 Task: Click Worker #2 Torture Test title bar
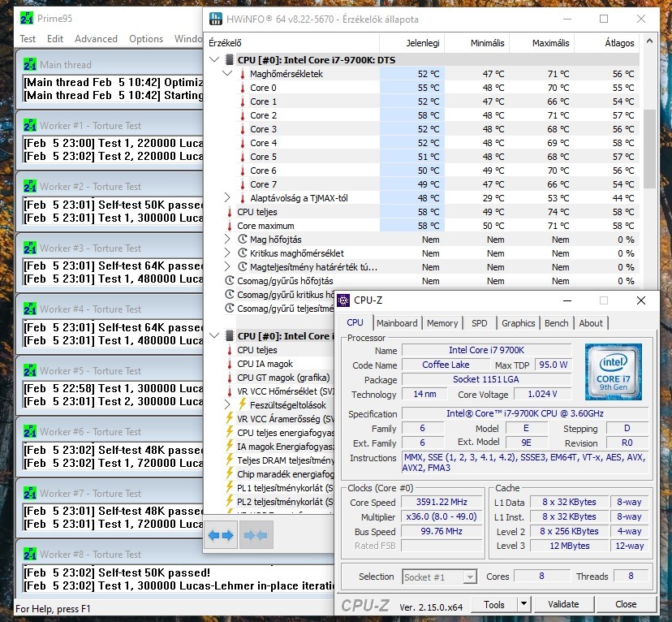tap(110, 186)
